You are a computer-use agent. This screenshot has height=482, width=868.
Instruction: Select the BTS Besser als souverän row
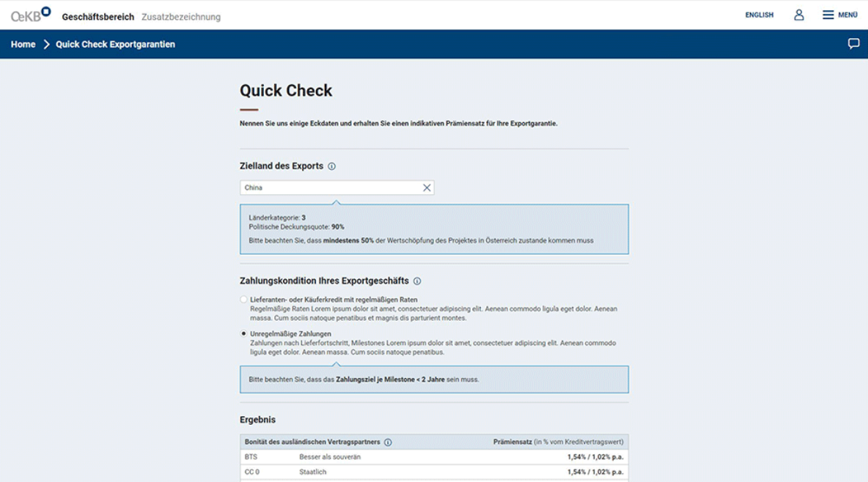[x=434, y=457]
